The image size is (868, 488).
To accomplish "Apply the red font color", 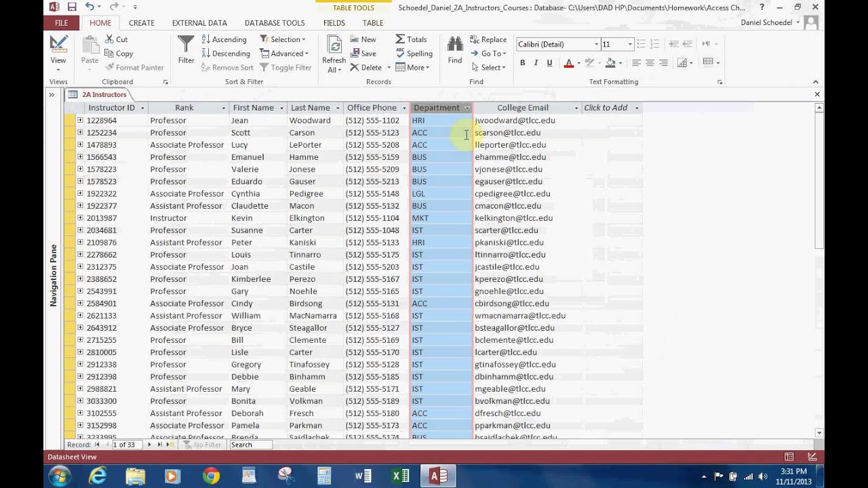I will click(x=568, y=63).
